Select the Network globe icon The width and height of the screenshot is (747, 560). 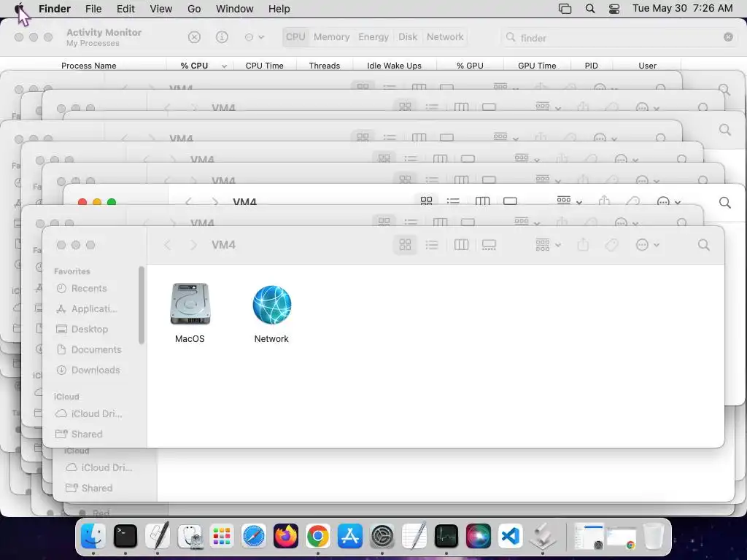(x=271, y=305)
